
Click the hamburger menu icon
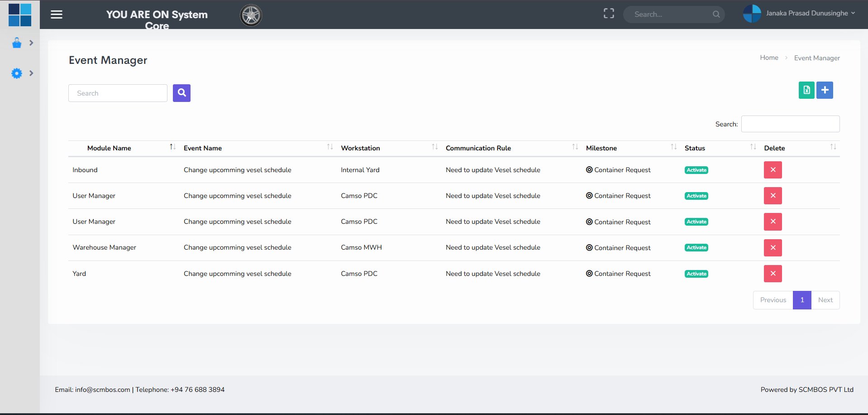(57, 14)
